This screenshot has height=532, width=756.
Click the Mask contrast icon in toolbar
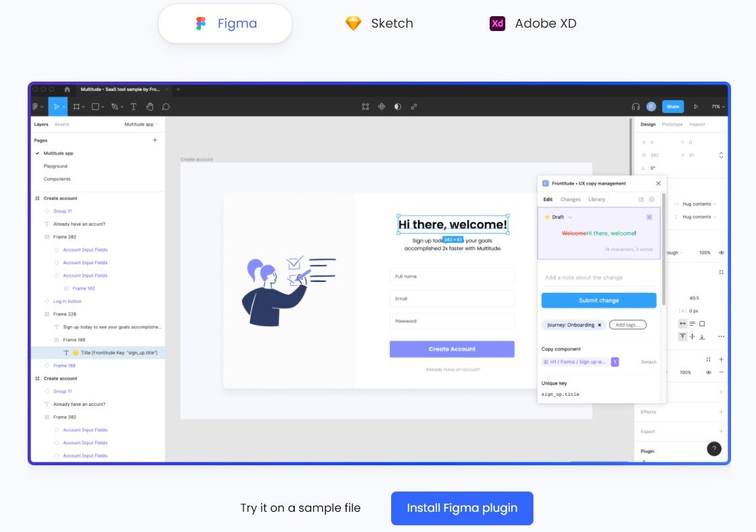pyautogui.click(x=397, y=107)
